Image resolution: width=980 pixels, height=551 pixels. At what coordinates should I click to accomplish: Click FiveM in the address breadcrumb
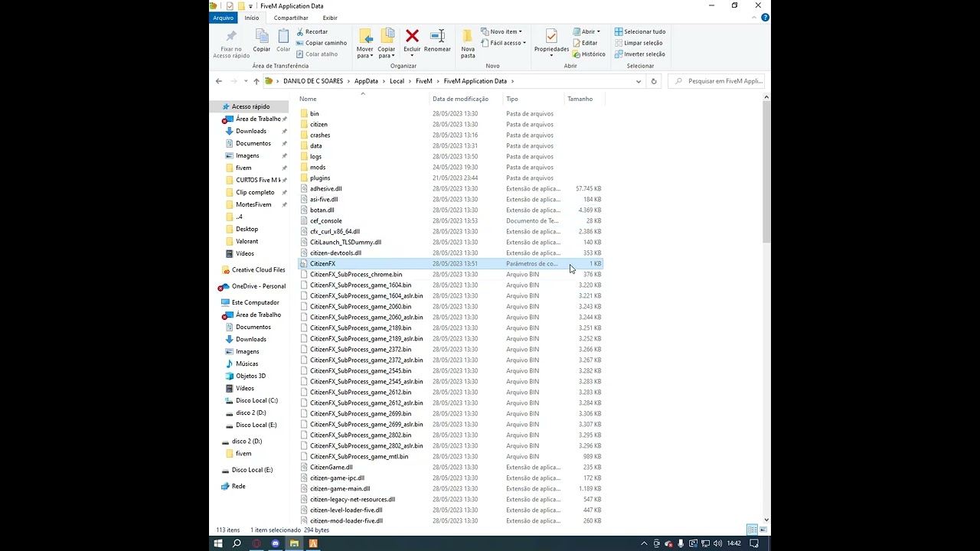point(423,81)
